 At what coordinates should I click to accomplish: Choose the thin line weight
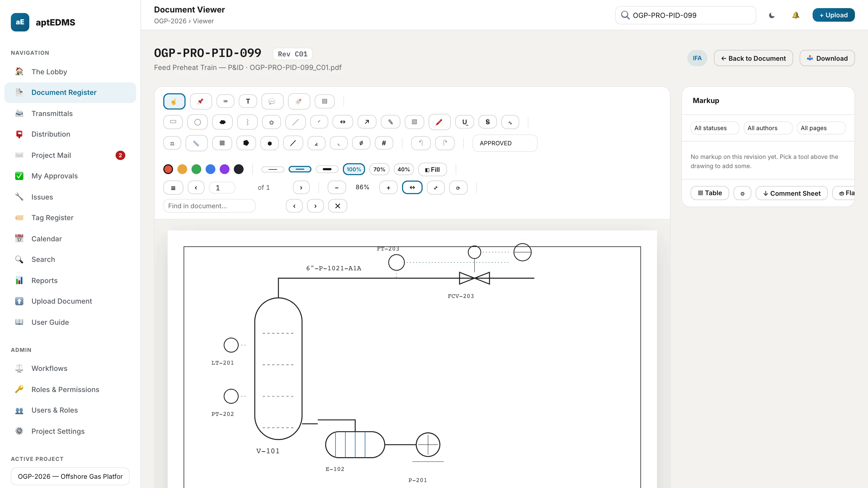(273, 169)
